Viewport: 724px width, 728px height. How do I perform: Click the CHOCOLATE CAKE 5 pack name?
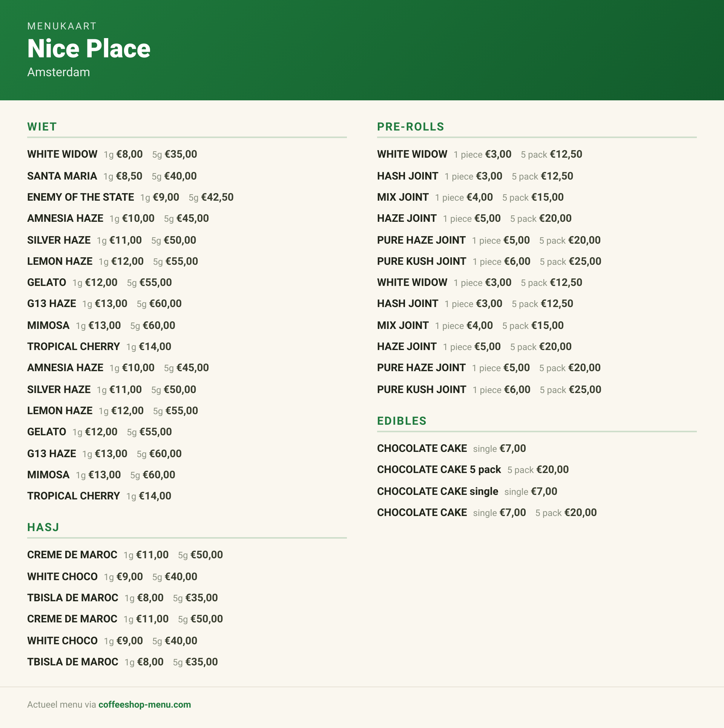(x=439, y=470)
